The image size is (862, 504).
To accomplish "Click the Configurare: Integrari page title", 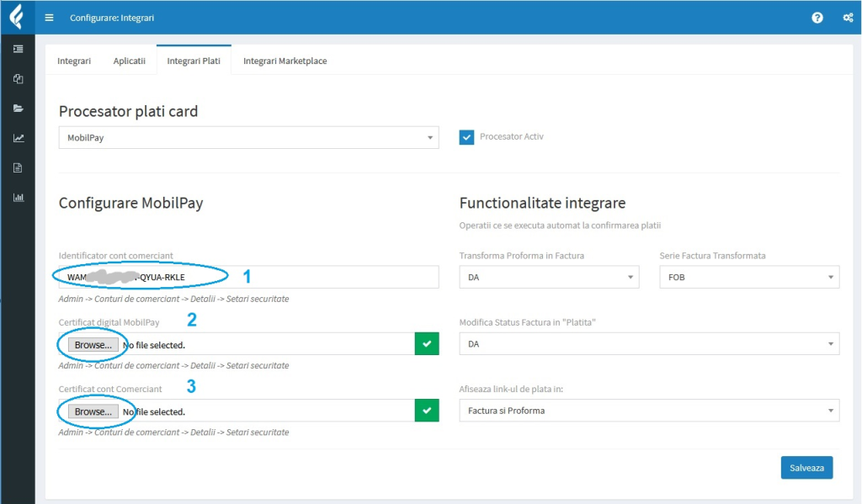I will coord(112,18).
